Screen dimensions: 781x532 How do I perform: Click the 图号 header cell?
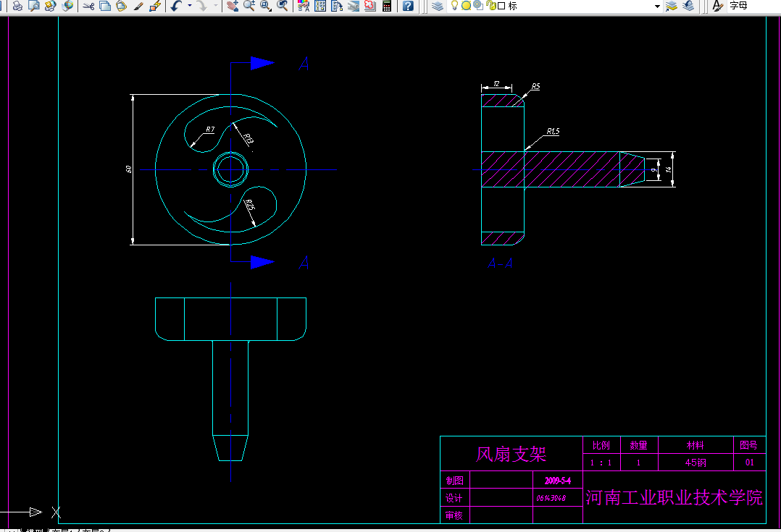748,445
